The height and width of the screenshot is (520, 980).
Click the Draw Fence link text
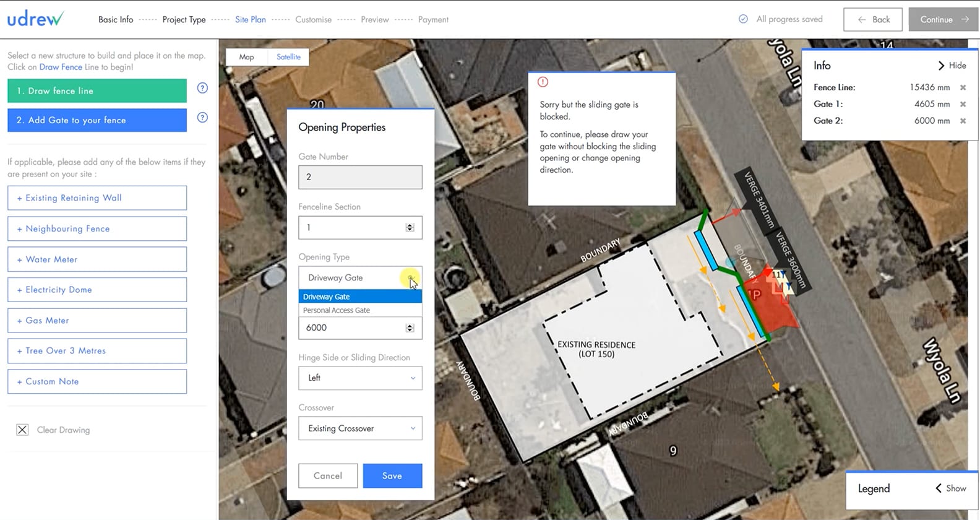[61, 67]
